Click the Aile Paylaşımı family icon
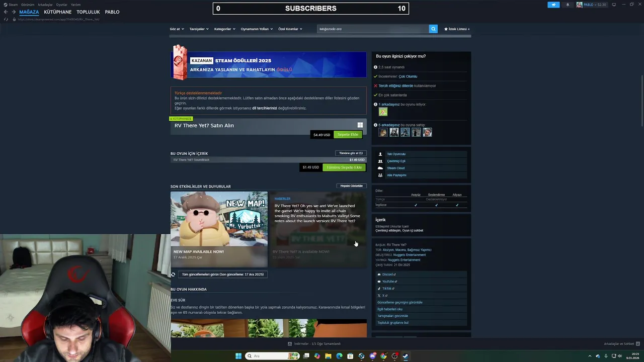 380,175
